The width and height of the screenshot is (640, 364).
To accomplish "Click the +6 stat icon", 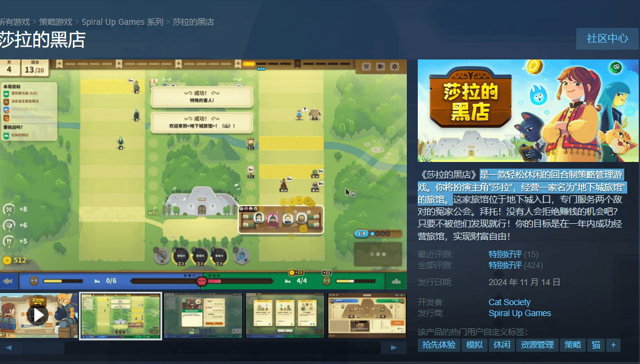I will [x=9, y=225].
